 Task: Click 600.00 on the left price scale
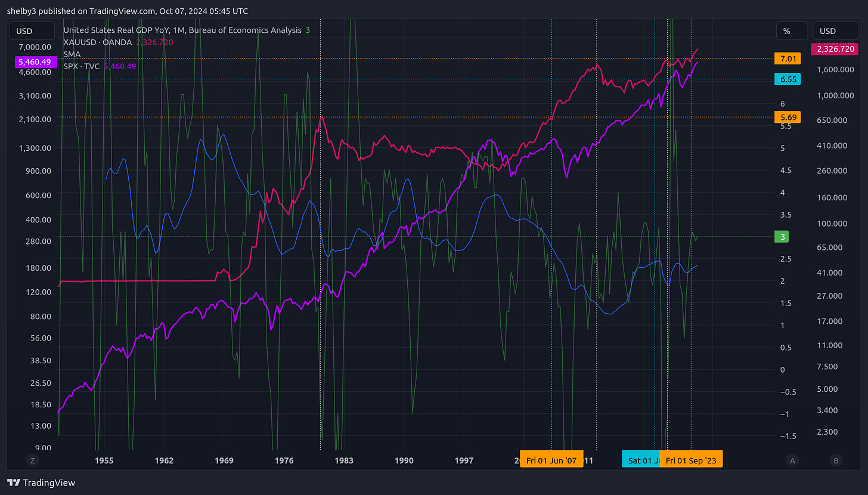[39, 195]
